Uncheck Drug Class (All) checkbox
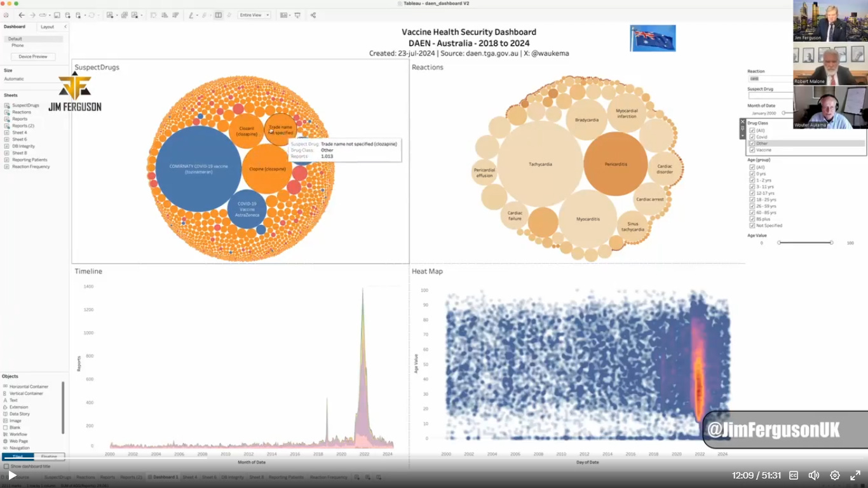Screen dimensions: 868x488 coord(752,130)
